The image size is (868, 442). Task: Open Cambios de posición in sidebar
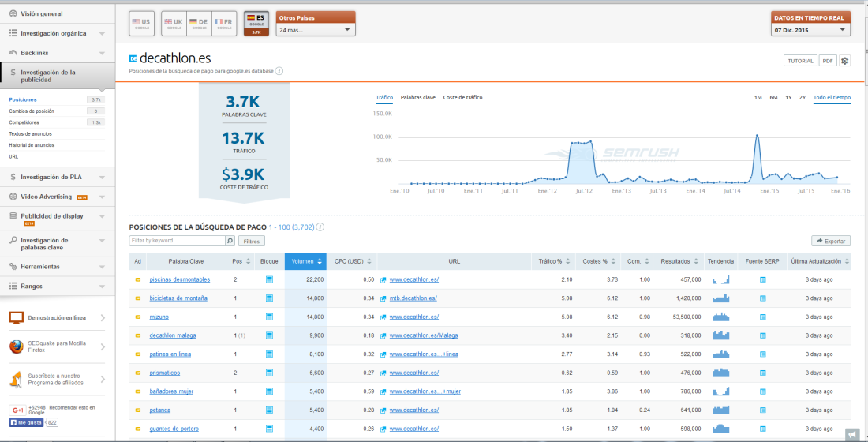[32, 111]
